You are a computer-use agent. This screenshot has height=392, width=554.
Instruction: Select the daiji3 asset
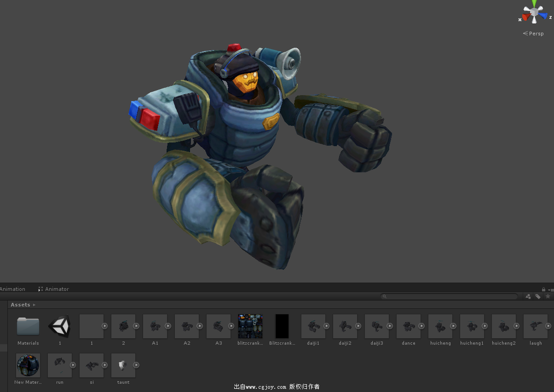[x=377, y=326]
